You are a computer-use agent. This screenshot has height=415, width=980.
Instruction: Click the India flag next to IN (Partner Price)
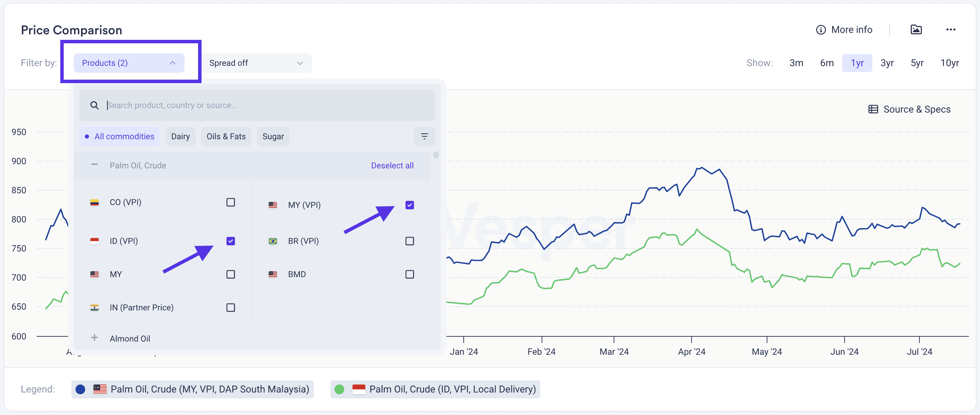94,307
